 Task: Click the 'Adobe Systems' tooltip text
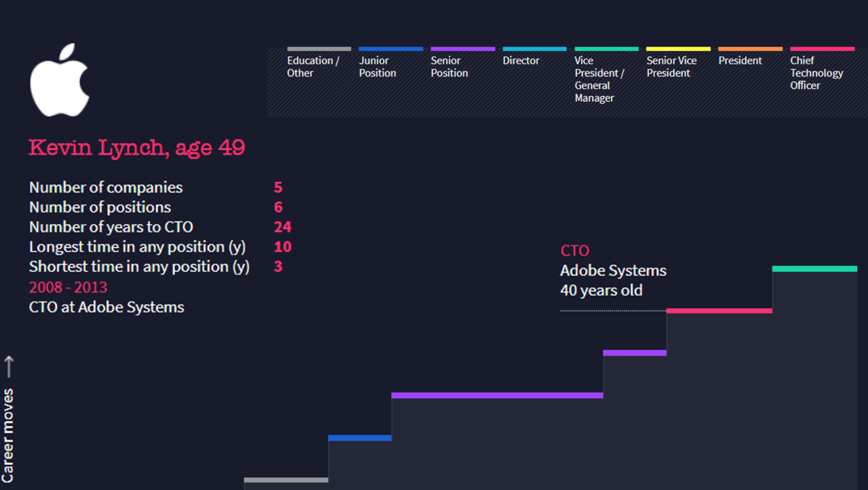click(x=613, y=271)
